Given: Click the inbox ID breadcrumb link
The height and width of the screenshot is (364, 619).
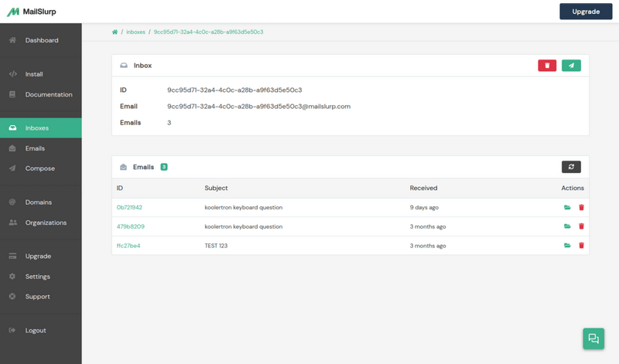Looking at the screenshot, I should click(x=208, y=32).
